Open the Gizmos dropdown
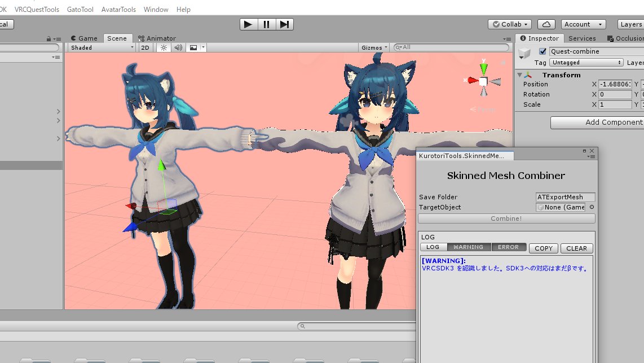 [374, 47]
